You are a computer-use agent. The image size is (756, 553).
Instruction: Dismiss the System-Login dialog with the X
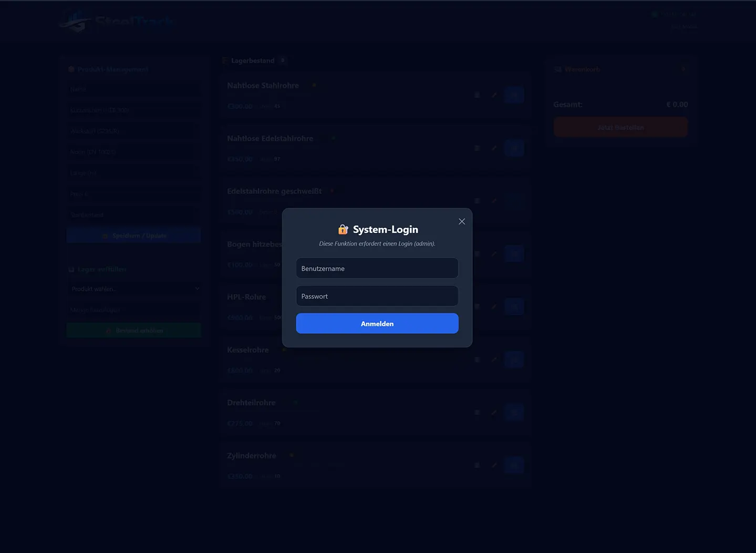[461, 221]
